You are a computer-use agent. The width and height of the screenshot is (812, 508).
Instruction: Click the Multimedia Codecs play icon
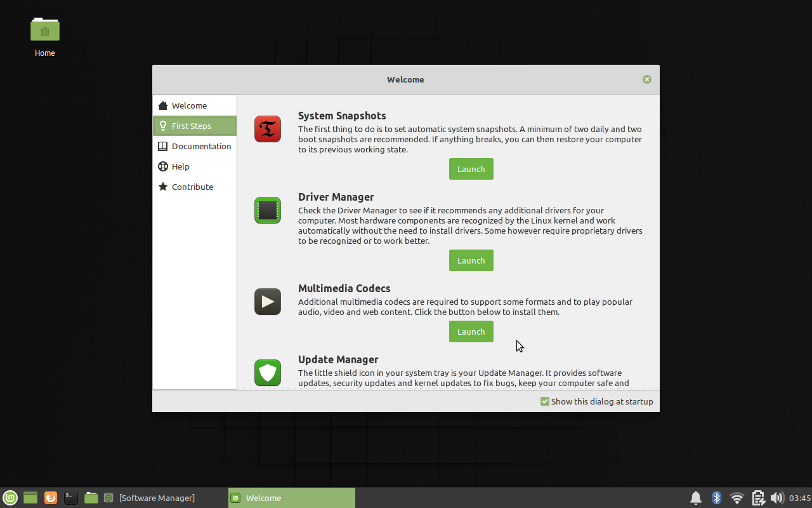pos(267,302)
